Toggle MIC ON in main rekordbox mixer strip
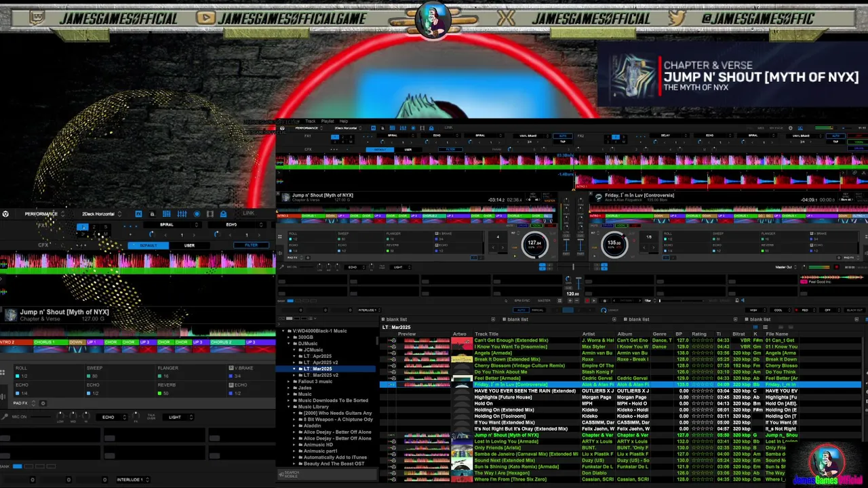This screenshot has width=868, height=488. [x=292, y=267]
